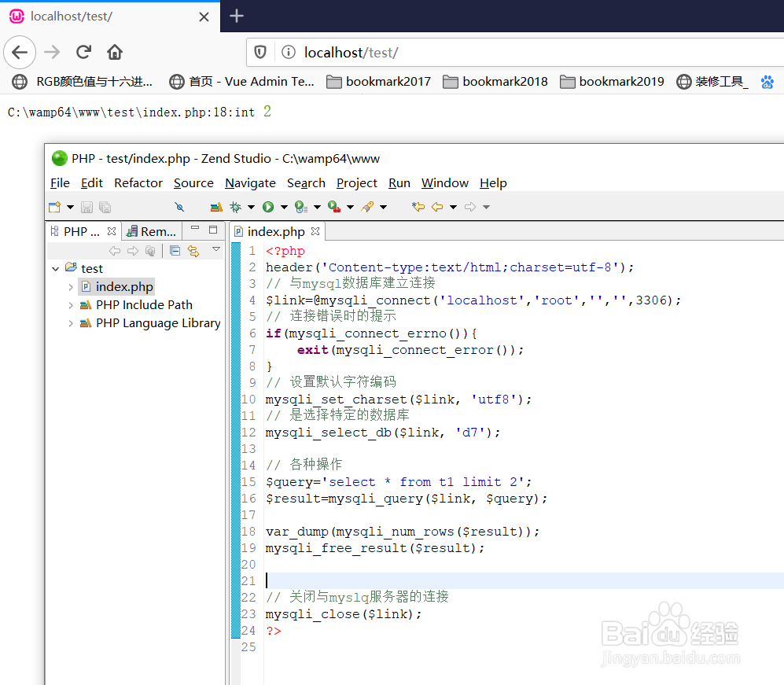The image size is (784, 685).
Task: Select index.php in the explorer tree
Action: (x=116, y=287)
